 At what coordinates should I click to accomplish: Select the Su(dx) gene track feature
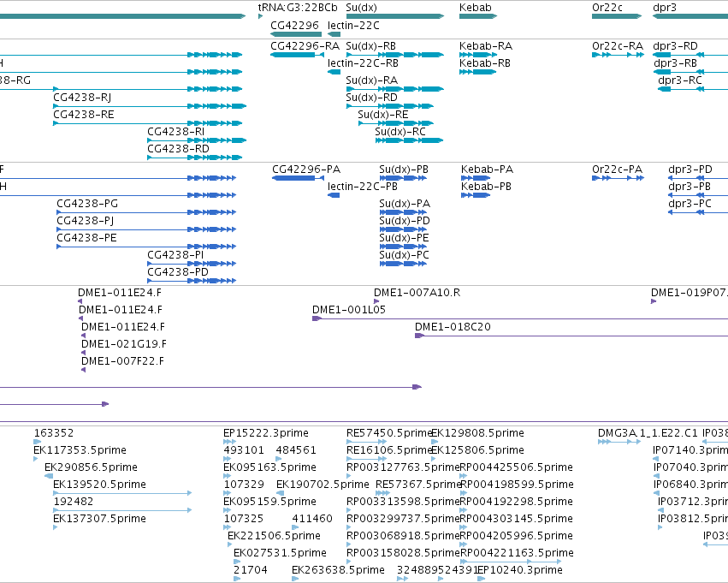point(395,16)
